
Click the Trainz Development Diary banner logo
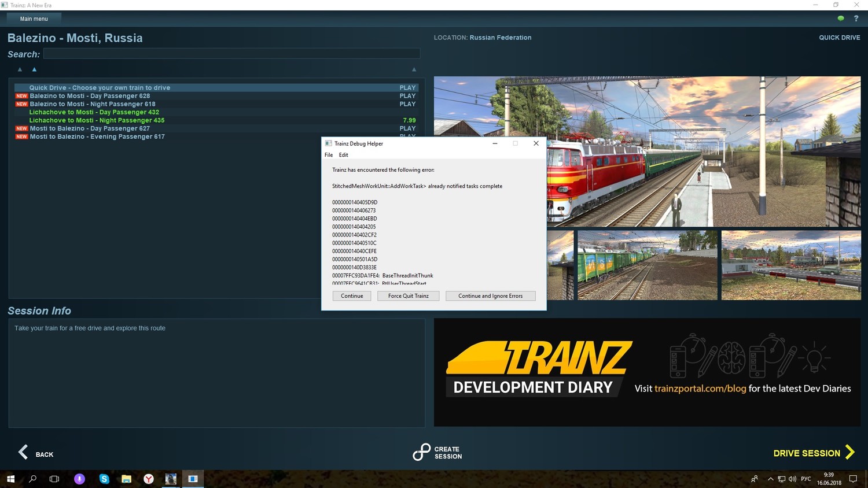click(538, 369)
